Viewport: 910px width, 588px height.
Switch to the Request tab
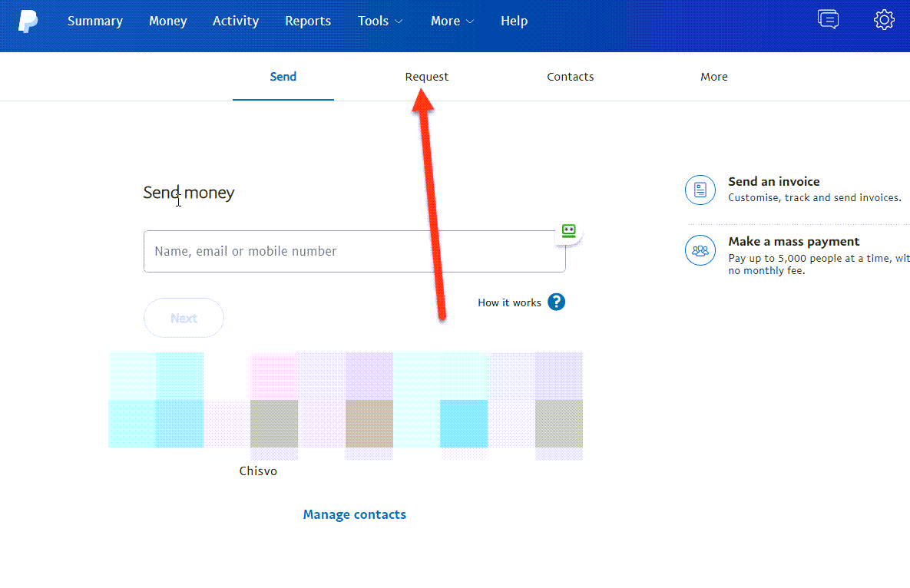(426, 77)
